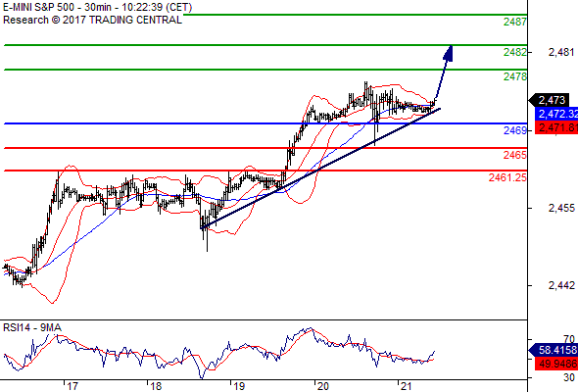Click the 2482 resistance level label
The image size is (578, 392).
(x=515, y=52)
